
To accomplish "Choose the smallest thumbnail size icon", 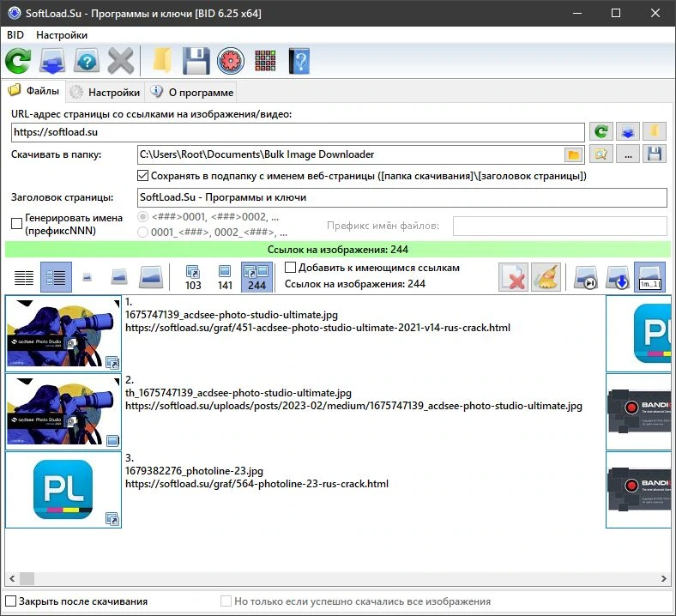I will click(x=88, y=277).
